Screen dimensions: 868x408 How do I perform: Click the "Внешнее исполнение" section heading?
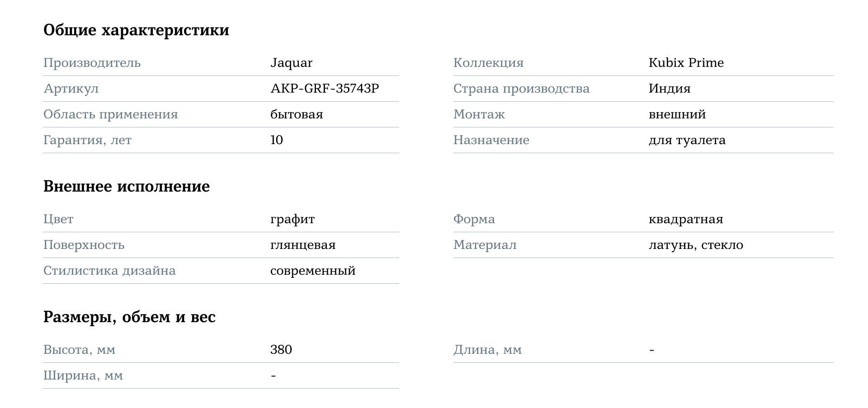click(127, 186)
